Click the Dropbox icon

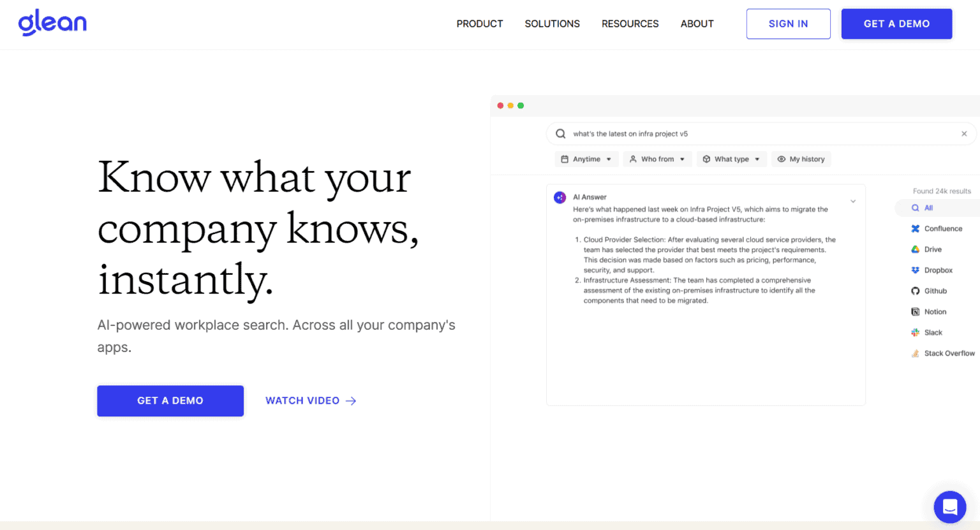(915, 270)
